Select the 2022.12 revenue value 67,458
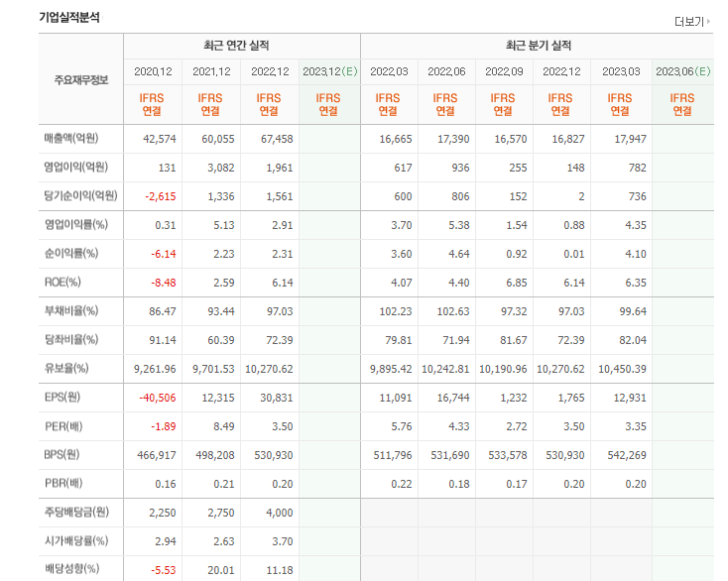Screen dimensions: 728x581 [x=277, y=139]
